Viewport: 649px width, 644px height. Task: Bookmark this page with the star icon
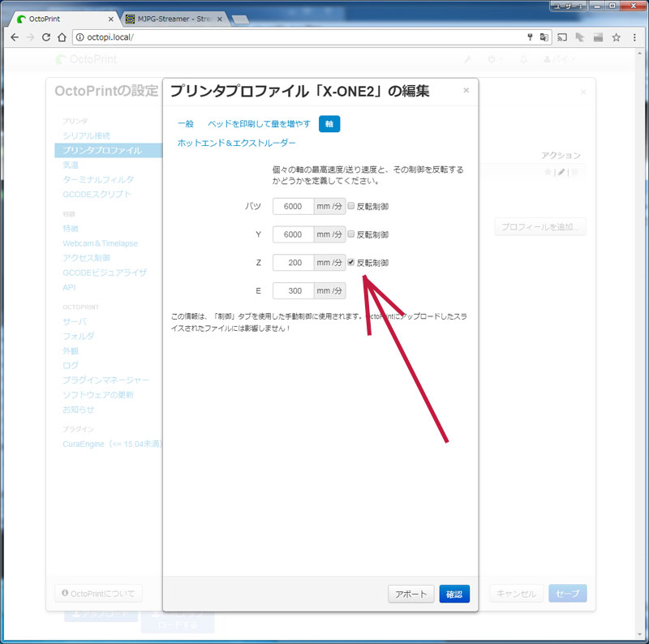pos(617,37)
